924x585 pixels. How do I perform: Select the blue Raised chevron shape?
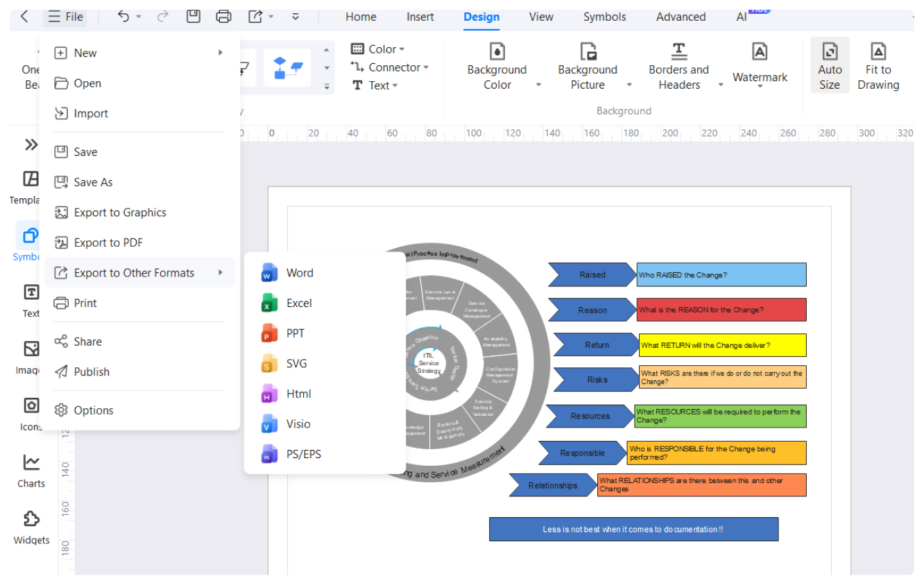point(592,274)
